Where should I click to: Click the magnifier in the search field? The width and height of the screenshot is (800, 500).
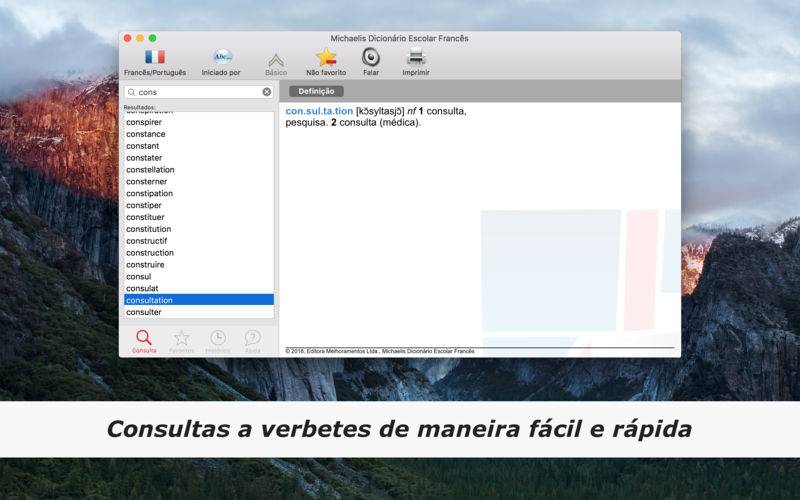coord(132,92)
